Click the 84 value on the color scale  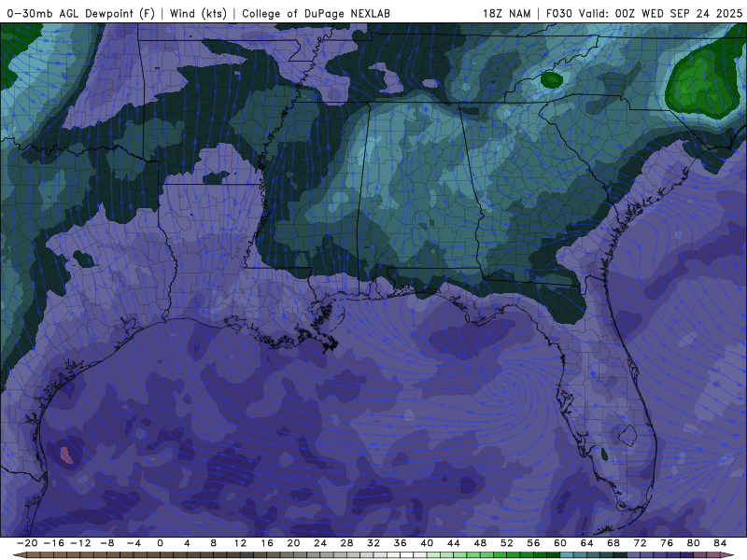pos(720,543)
